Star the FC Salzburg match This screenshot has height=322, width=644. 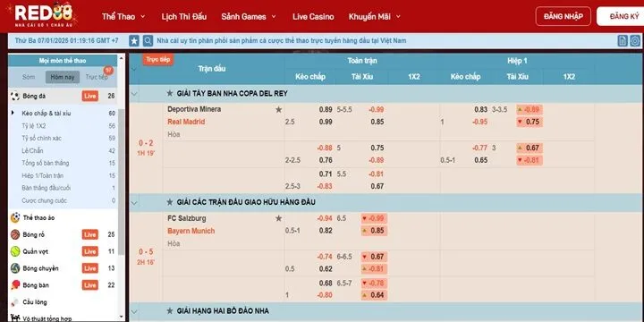pos(279,218)
